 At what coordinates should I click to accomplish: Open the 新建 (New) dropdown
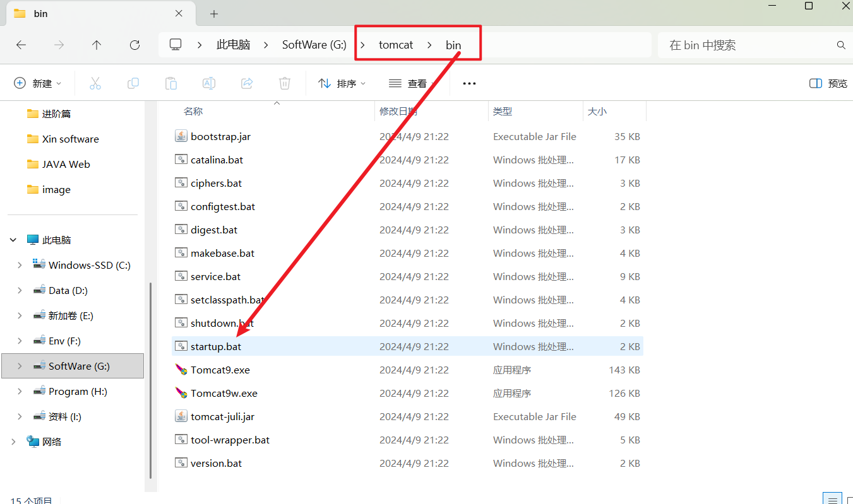pyautogui.click(x=38, y=83)
